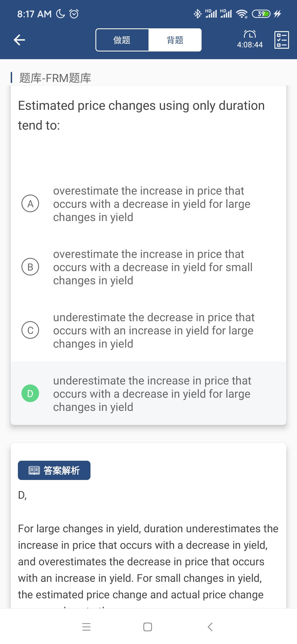Viewport: 297px width, 644px height.
Task: Tap the countdown timer clock icon
Action: coord(250,34)
